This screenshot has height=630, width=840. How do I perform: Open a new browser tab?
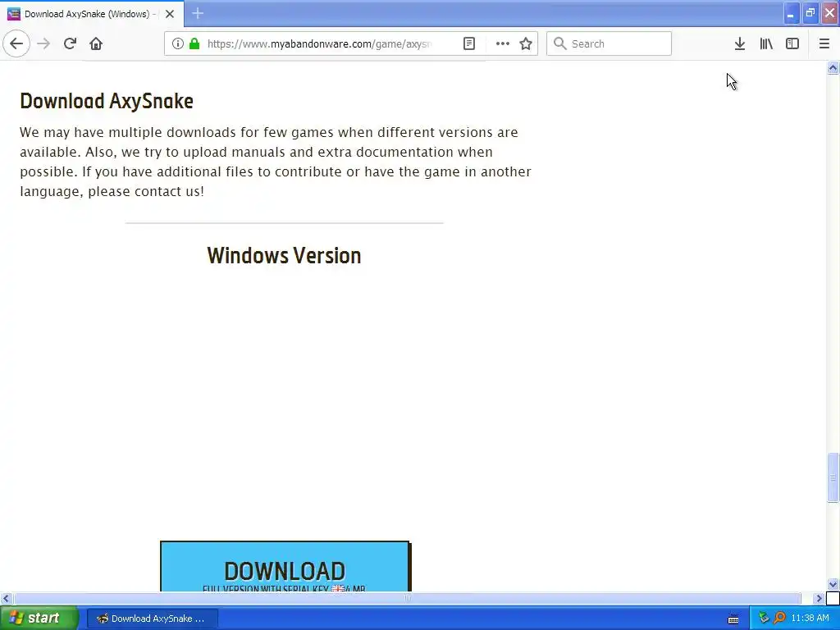(x=198, y=13)
